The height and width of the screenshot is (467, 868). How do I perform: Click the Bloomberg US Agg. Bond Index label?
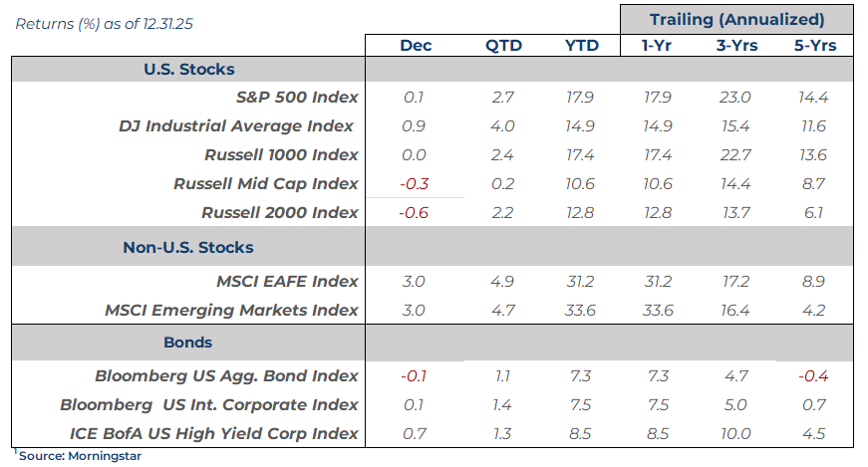pyautogui.click(x=227, y=376)
